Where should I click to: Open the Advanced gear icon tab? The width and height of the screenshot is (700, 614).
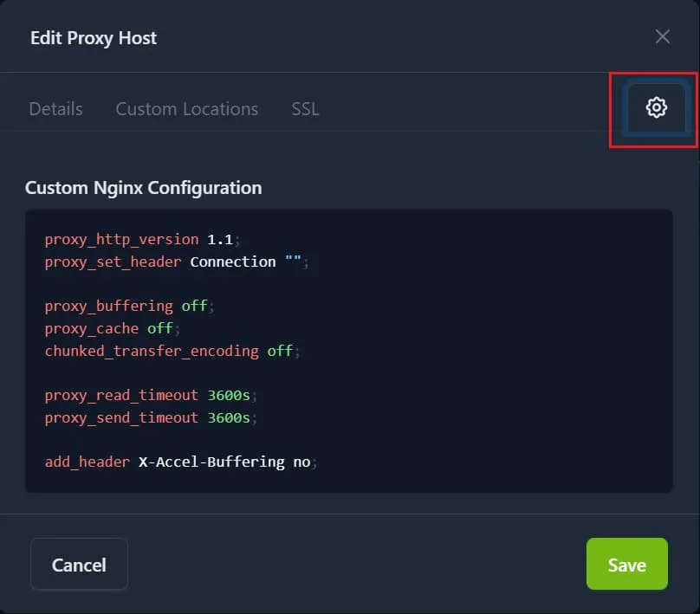click(656, 108)
